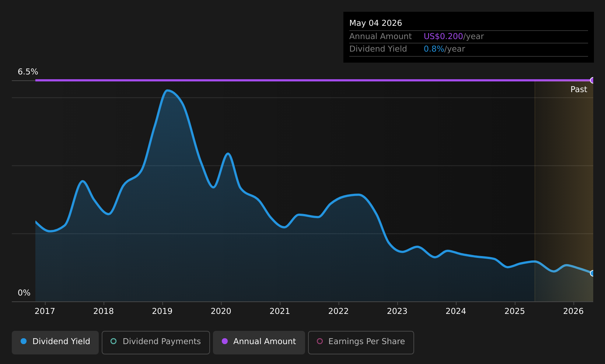Viewport: 605px width, 364px height.
Task: Click the May 04 2026 tooltip date
Action: point(375,23)
